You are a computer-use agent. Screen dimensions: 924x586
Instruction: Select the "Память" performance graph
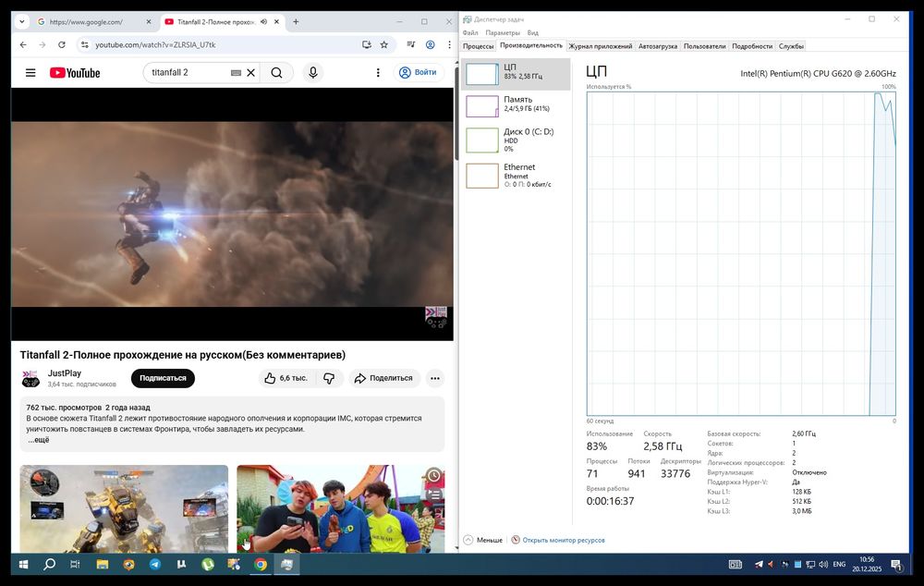click(516, 104)
